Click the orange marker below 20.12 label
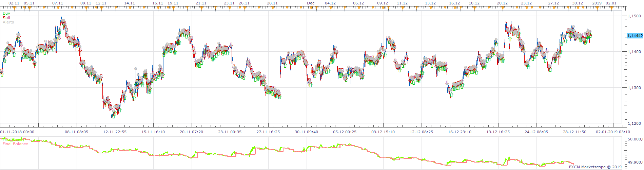Viewport: 644px width, 170px height. pyautogui.click(x=502, y=8)
